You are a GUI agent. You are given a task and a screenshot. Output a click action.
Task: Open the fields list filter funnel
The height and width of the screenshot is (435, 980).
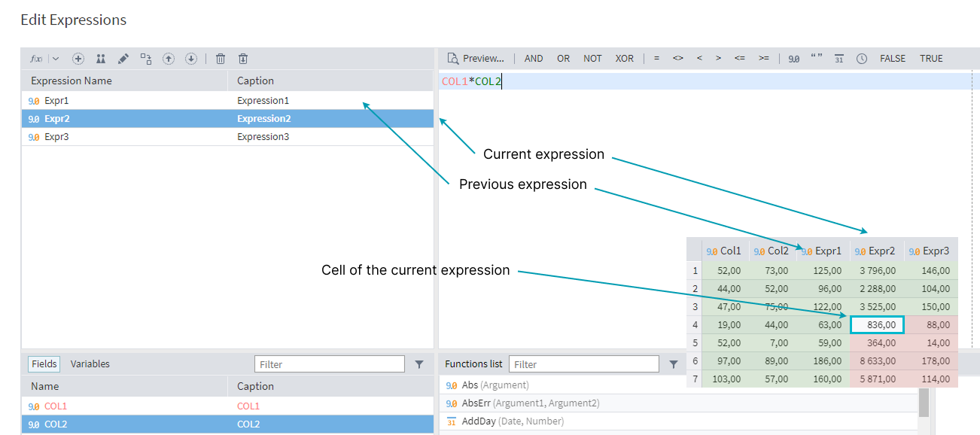click(419, 364)
